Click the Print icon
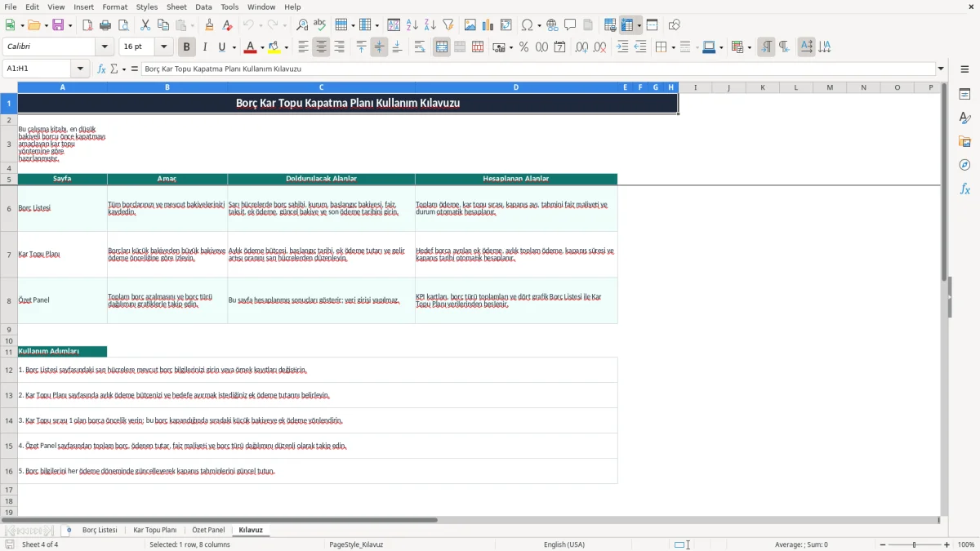This screenshot has width=980, height=551. coord(105,25)
